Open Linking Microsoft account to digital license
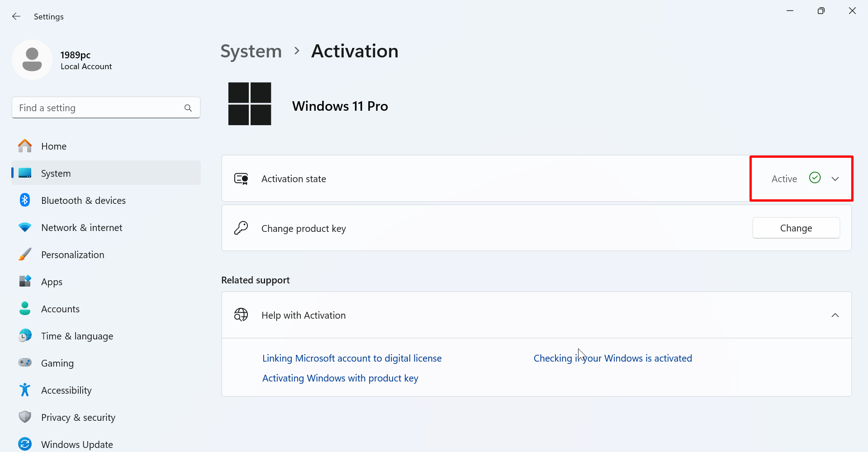Image resolution: width=868 pixels, height=452 pixels. point(352,358)
